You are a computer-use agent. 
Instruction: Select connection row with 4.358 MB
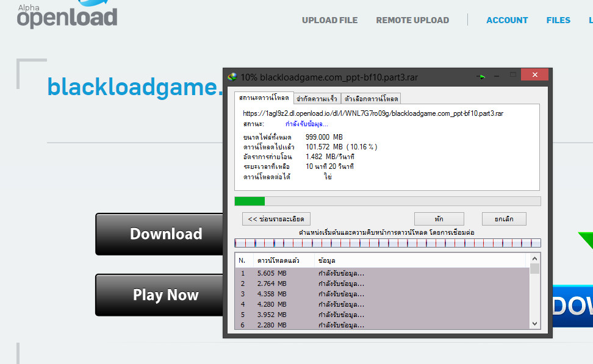coord(383,294)
